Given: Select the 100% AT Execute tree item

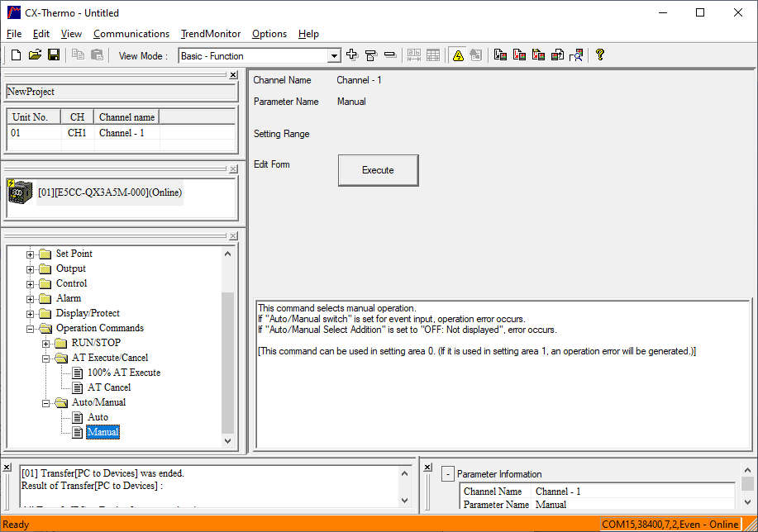Looking at the screenshot, I should point(124,373).
